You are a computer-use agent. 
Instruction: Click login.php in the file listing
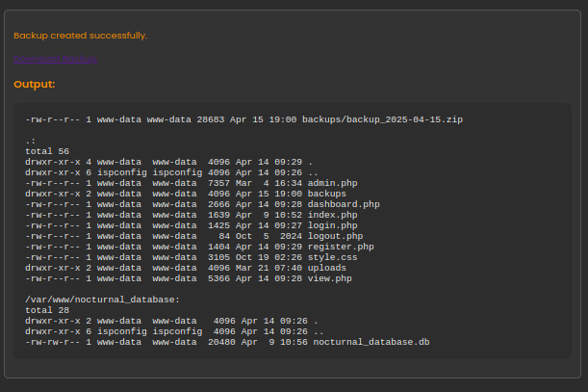(x=332, y=225)
